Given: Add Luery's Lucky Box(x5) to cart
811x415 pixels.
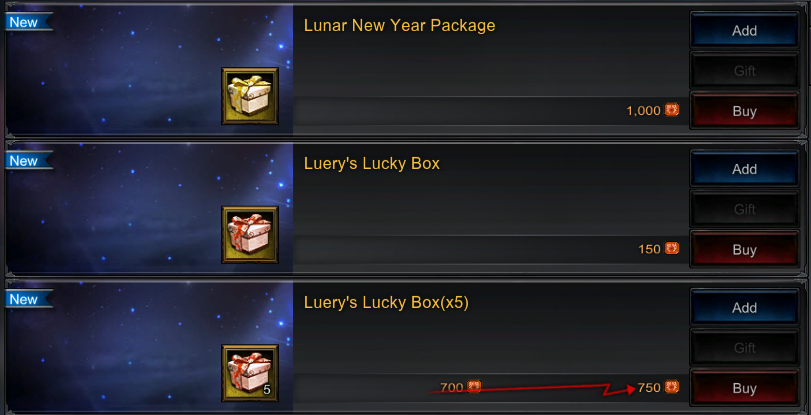Looking at the screenshot, I should coord(744,308).
